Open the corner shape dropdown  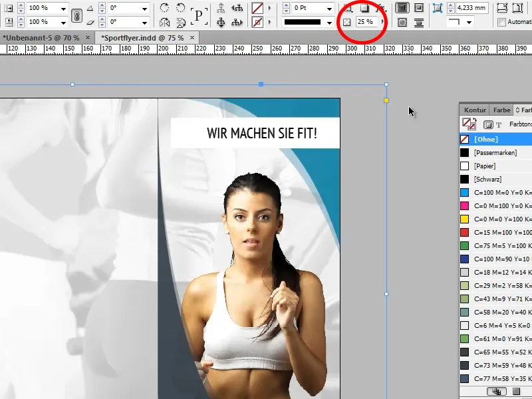469,23
